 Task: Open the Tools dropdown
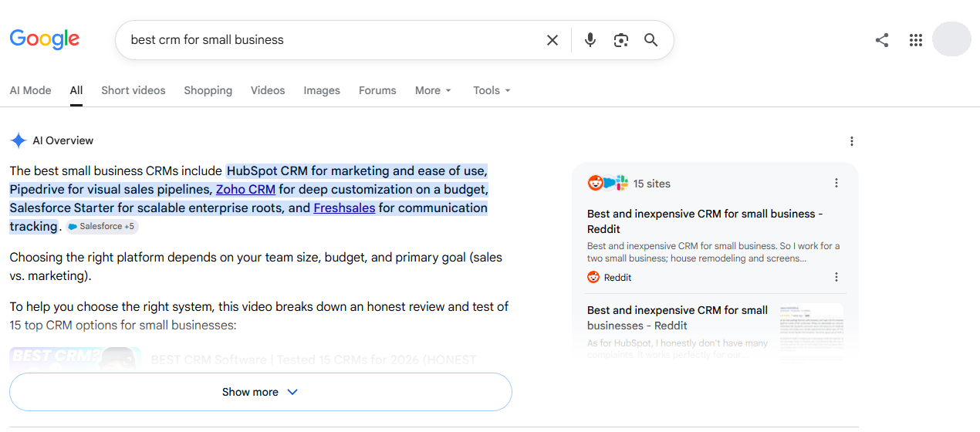click(492, 90)
